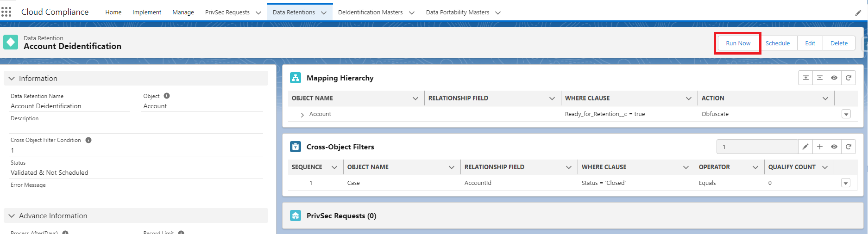This screenshot has width=868, height=234.
Task: Collapse all rows in Mapping Hierarchy
Action: coord(820,78)
